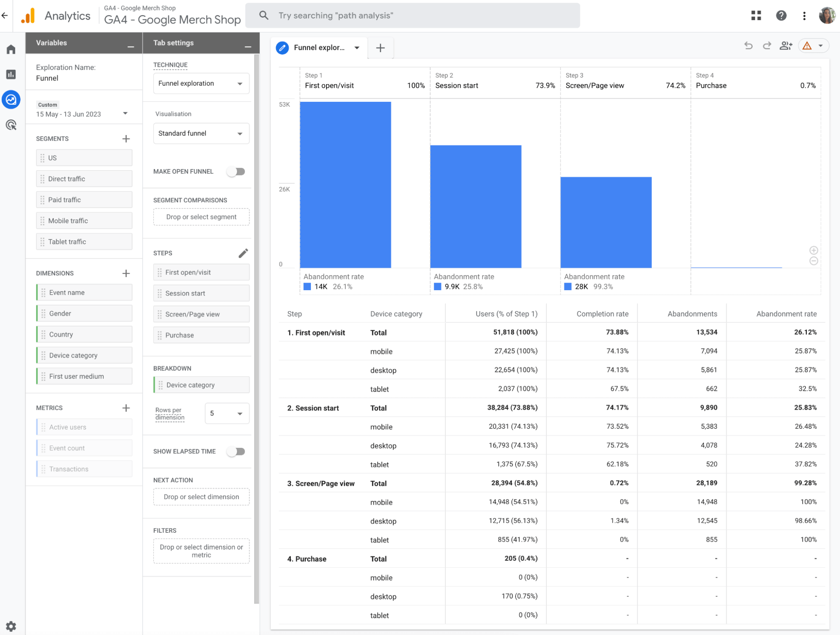Toggle Make Open Funnel switch
This screenshot has width=840, height=635.
pos(236,172)
